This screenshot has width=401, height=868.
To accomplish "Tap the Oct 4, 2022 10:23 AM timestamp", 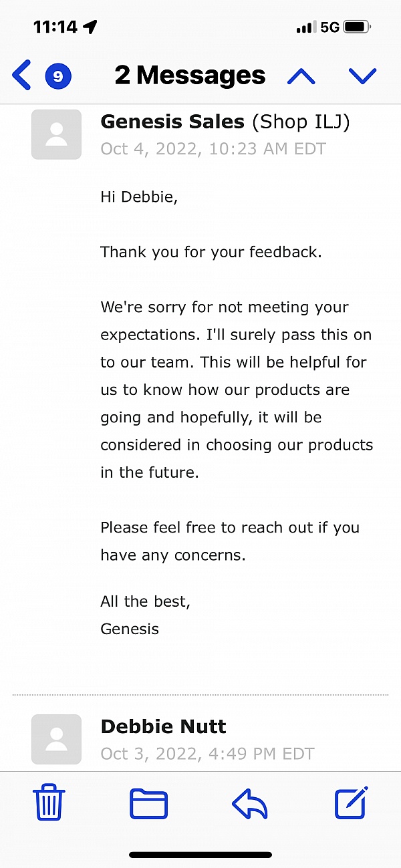I will tap(213, 148).
